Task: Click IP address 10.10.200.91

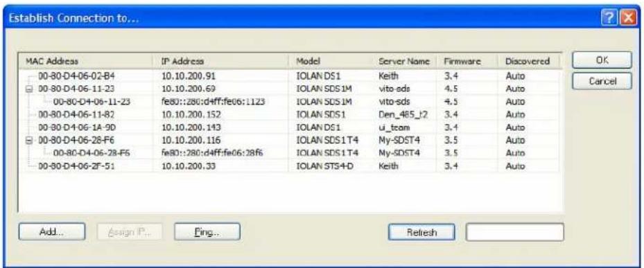Action: pyautogui.click(x=189, y=76)
